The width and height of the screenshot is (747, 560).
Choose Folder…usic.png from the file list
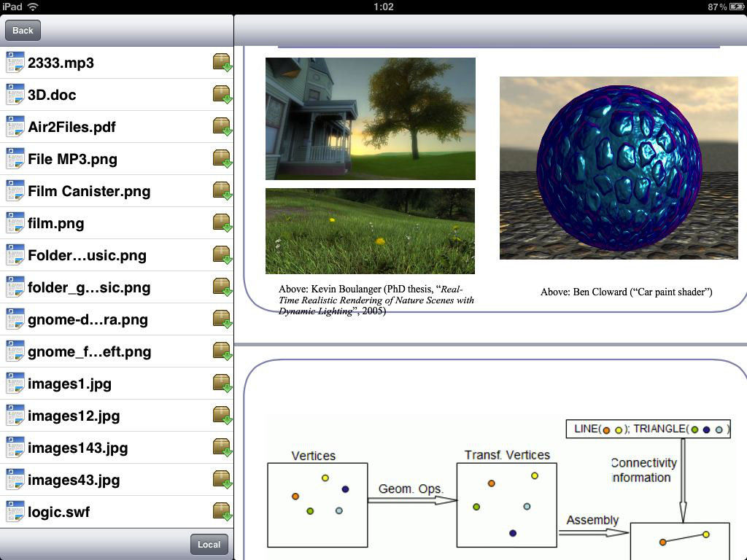88,255
